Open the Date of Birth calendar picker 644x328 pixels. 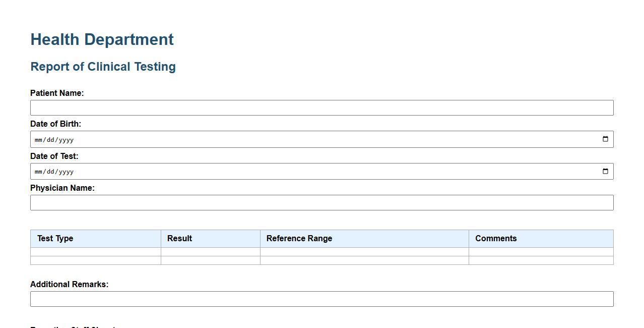605,139
